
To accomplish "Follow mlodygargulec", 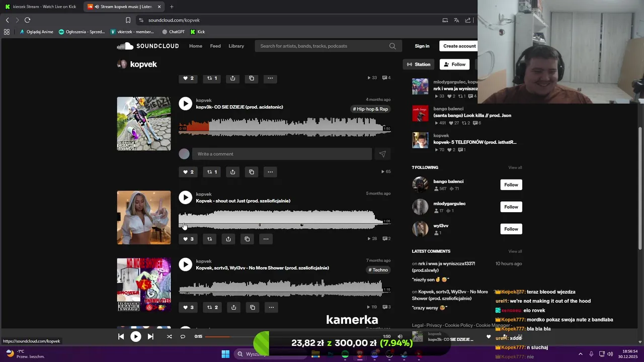I will click(x=511, y=207).
